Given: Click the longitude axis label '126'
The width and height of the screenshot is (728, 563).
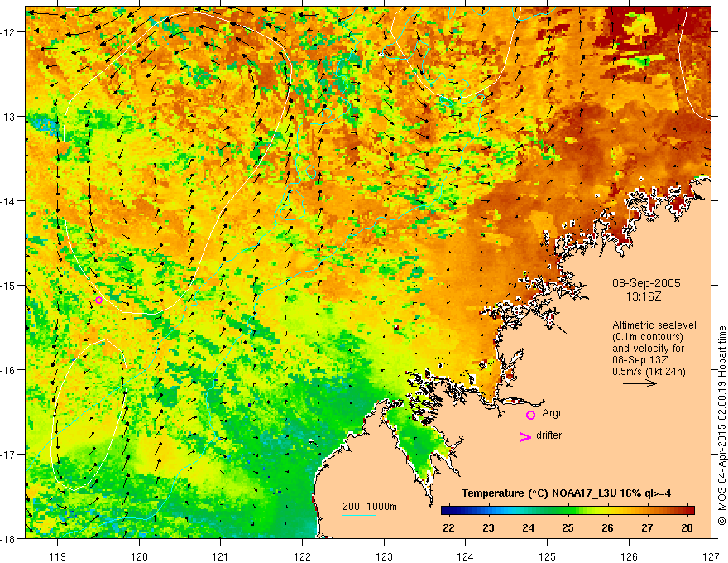Looking at the screenshot, I should (x=629, y=556).
